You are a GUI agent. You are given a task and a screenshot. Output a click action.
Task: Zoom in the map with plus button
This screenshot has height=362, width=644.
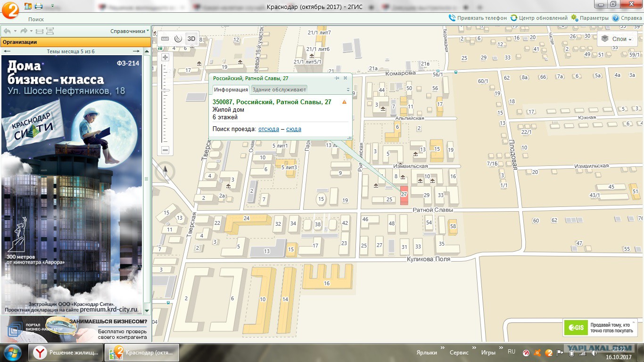[x=165, y=57]
